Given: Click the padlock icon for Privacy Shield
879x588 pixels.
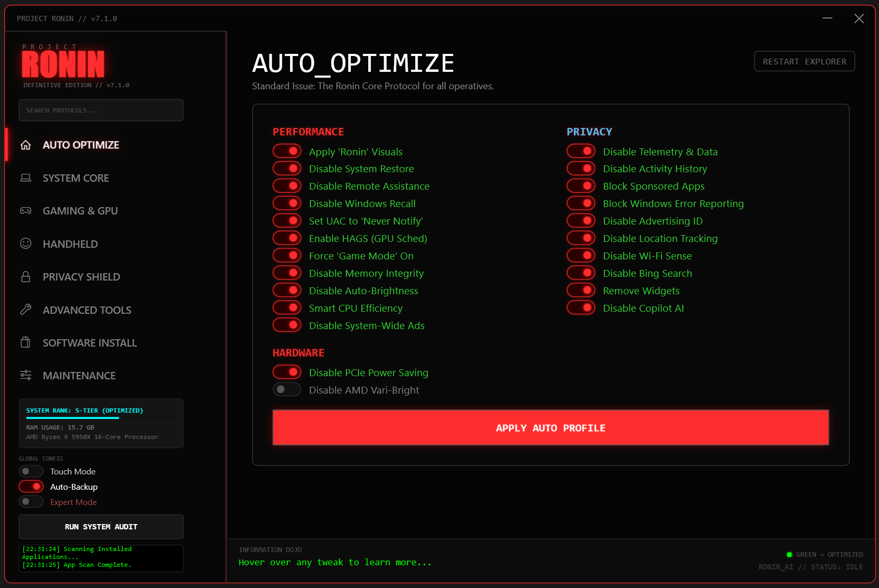Looking at the screenshot, I should click(x=25, y=277).
